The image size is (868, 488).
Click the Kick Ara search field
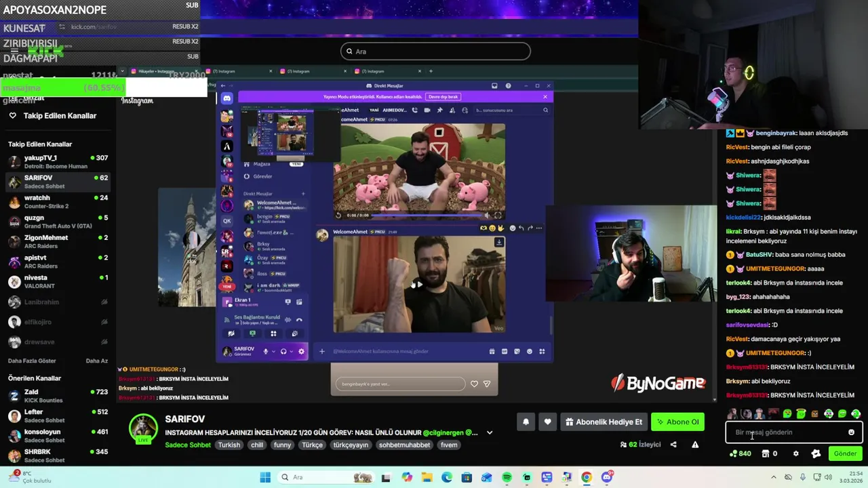(x=435, y=52)
